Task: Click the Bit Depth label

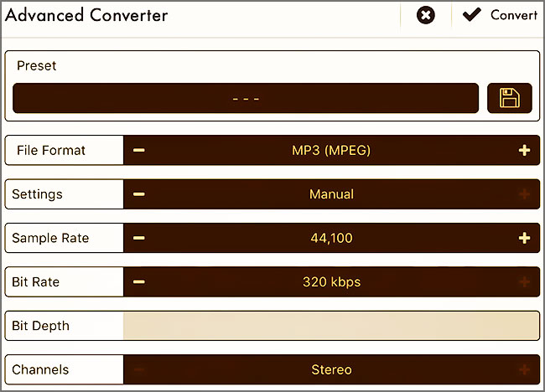Action: 41,326
